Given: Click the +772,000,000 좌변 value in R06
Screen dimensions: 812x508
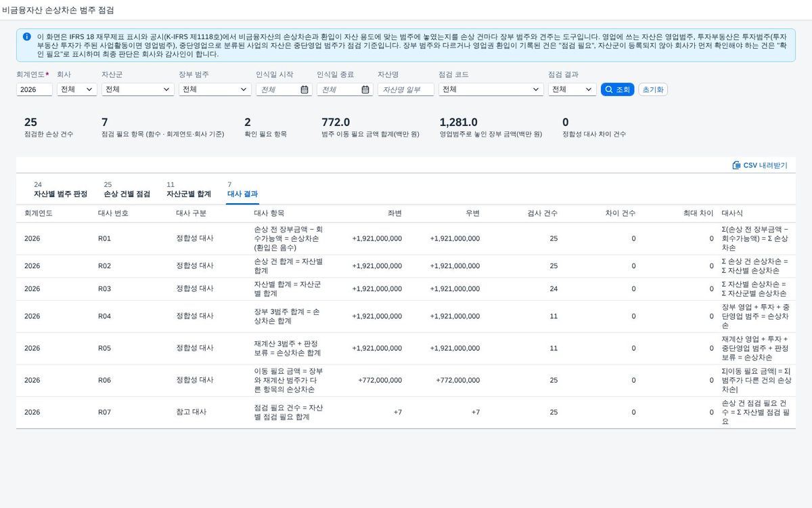Looking at the screenshot, I should tap(380, 381).
